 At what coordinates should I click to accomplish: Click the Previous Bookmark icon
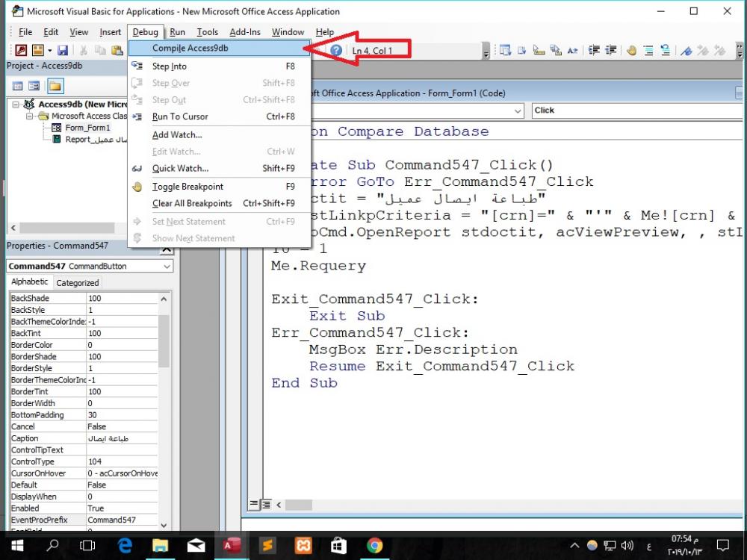(x=719, y=50)
